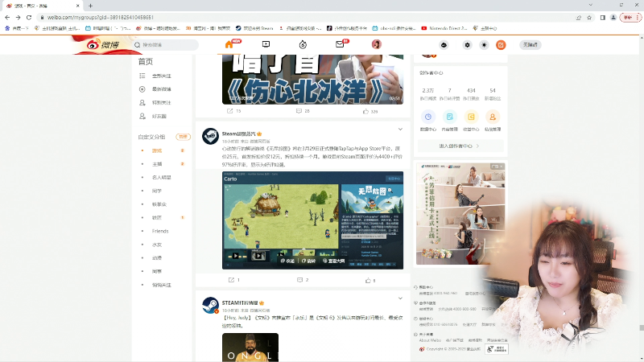Open the hot trending flame icon
644x362 pixels.
[x=303, y=44]
